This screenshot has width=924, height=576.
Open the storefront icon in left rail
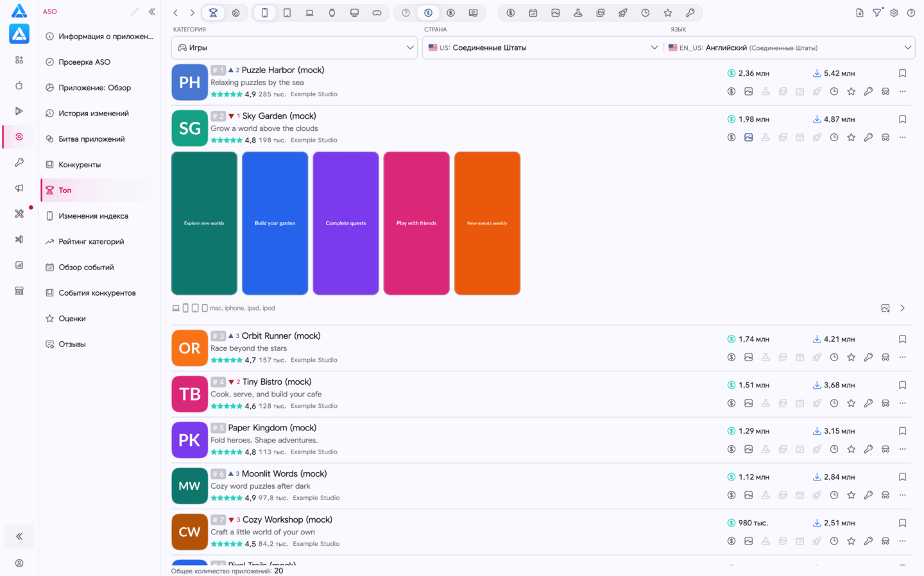(19, 291)
